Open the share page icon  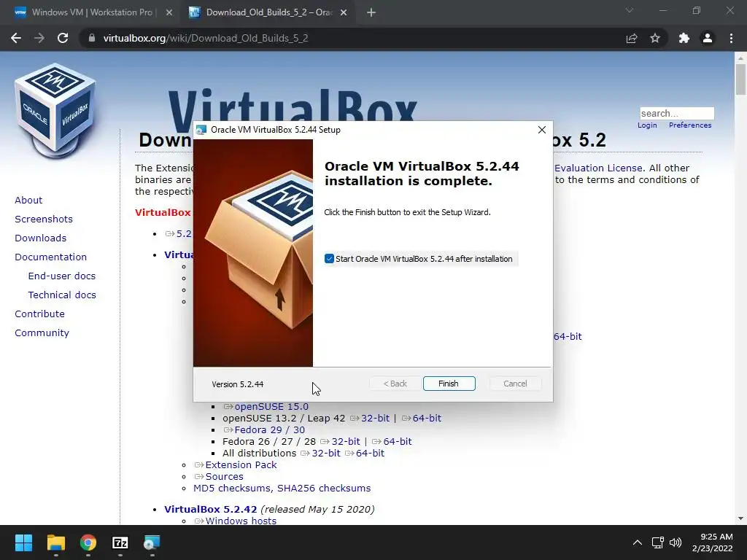632,38
